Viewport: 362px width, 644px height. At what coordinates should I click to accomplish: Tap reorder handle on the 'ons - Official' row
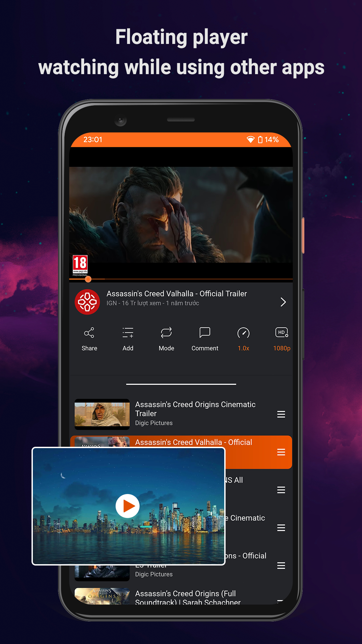pyautogui.click(x=281, y=566)
